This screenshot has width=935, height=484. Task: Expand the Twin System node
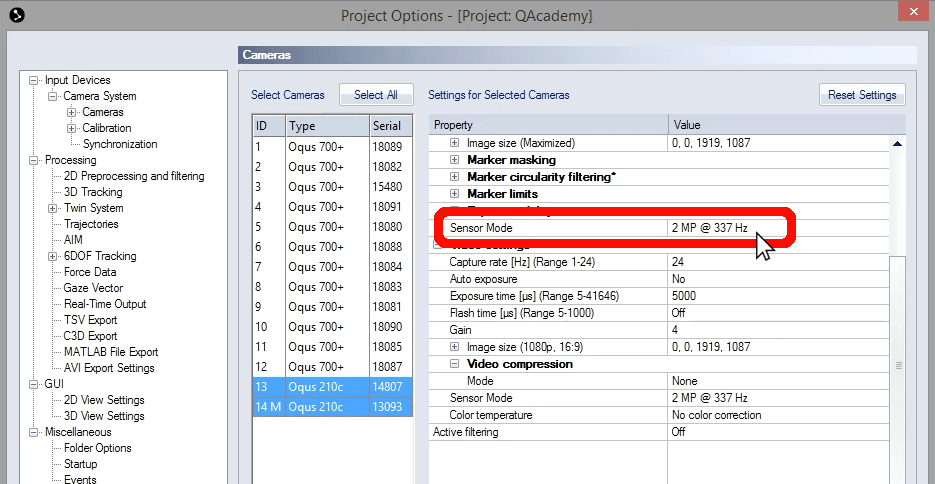click(x=53, y=208)
